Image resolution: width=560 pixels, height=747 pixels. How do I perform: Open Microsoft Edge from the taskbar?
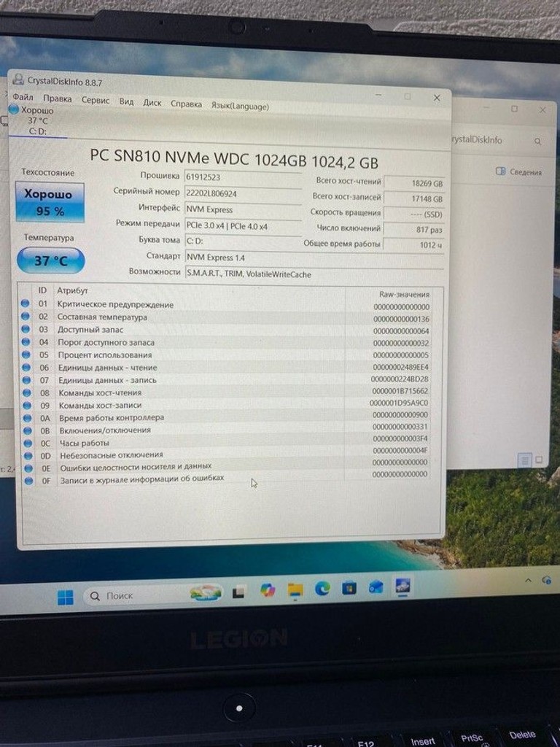[x=322, y=589]
